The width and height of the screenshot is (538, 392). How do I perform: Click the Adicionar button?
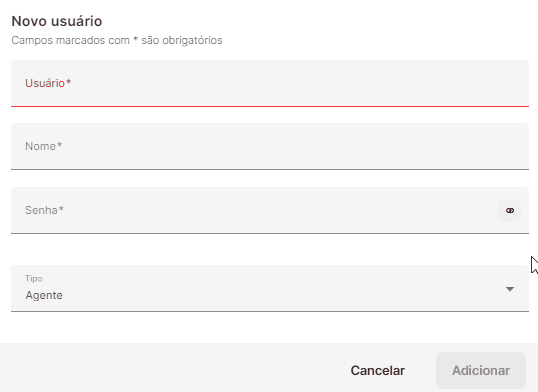(x=481, y=371)
